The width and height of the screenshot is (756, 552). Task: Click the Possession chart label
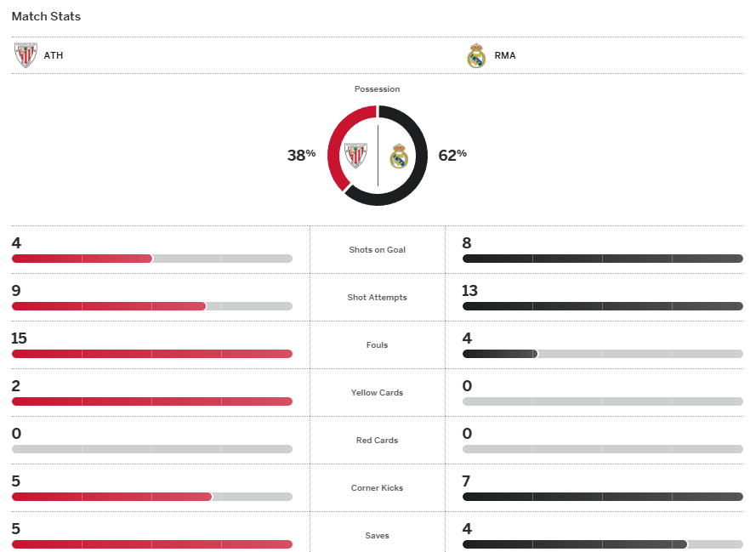point(377,89)
